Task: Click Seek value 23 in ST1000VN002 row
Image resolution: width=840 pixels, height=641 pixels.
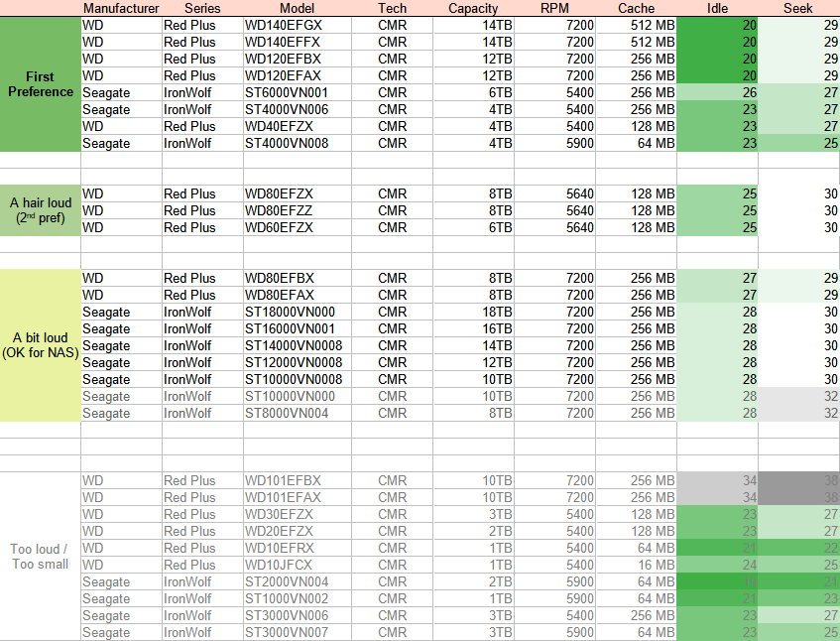Action: pyautogui.click(x=798, y=598)
